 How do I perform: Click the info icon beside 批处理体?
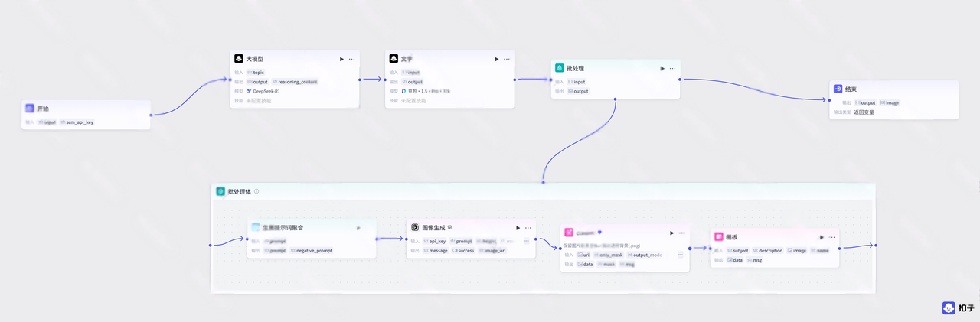pos(256,191)
